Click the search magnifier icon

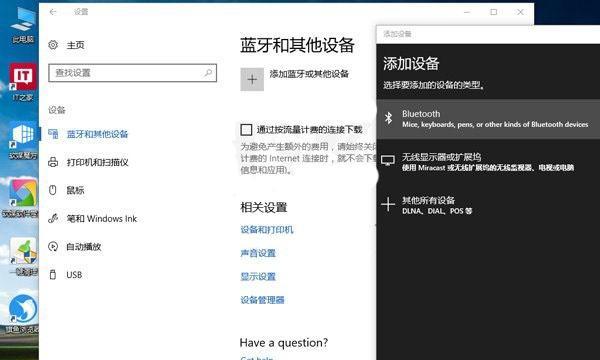[x=208, y=73]
